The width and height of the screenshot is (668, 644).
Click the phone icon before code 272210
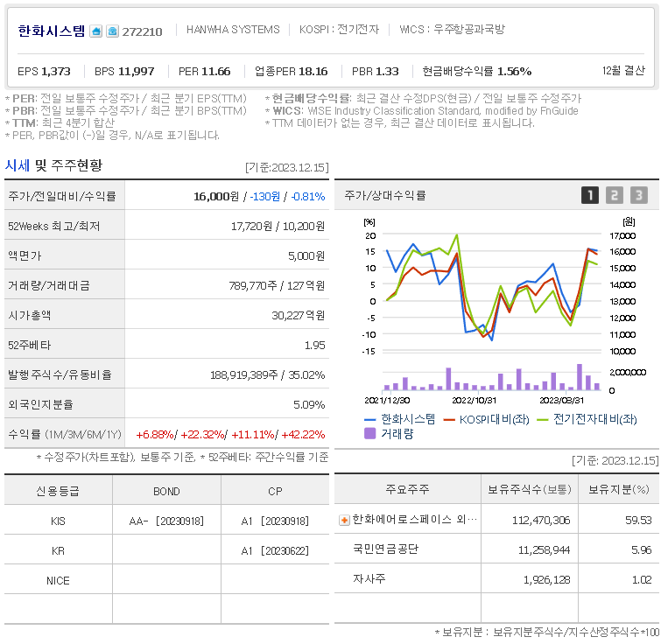click(x=112, y=31)
